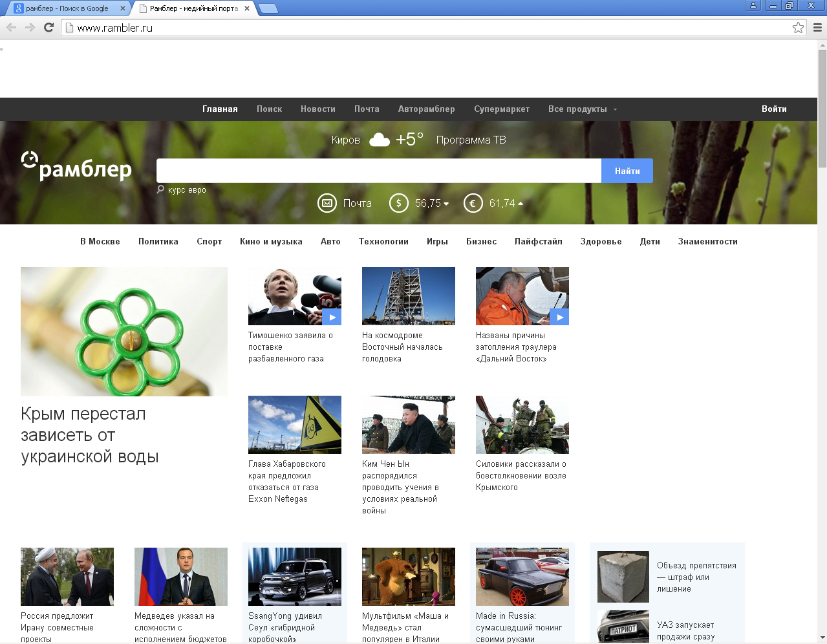Image resolution: width=827 pixels, height=644 pixels.
Task: Open the Программа ТВ link
Action: tap(471, 140)
